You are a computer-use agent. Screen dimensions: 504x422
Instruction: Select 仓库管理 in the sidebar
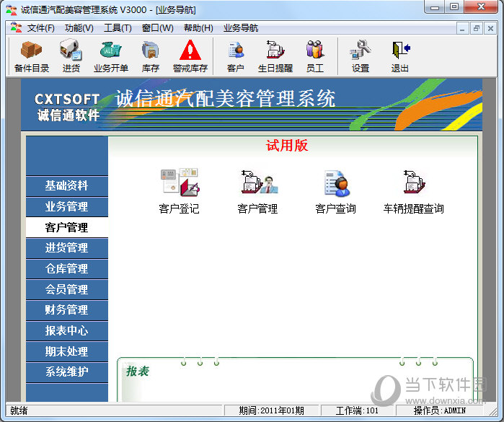(67, 268)
